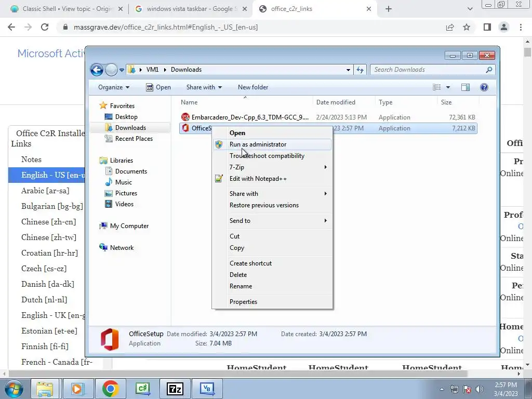Image resolution: width=532 pixels, height=399 pixels.
Task: Choose Rename from context menu
Action: (272, 286)
